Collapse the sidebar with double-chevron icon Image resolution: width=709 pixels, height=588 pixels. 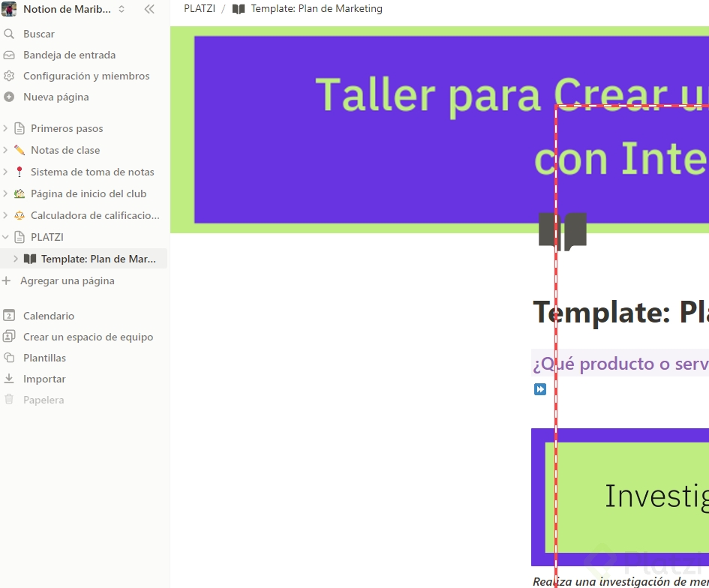click(149, 9)
